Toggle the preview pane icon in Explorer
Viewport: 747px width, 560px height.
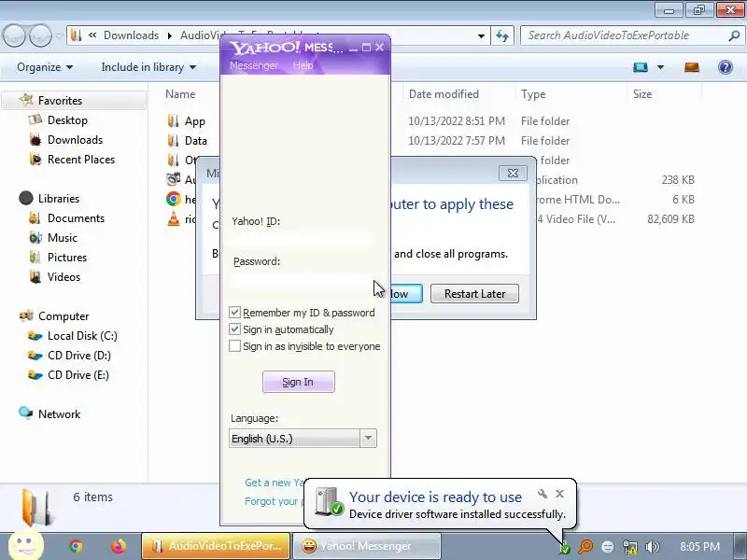pyautogui.click(x=692, y=67)
